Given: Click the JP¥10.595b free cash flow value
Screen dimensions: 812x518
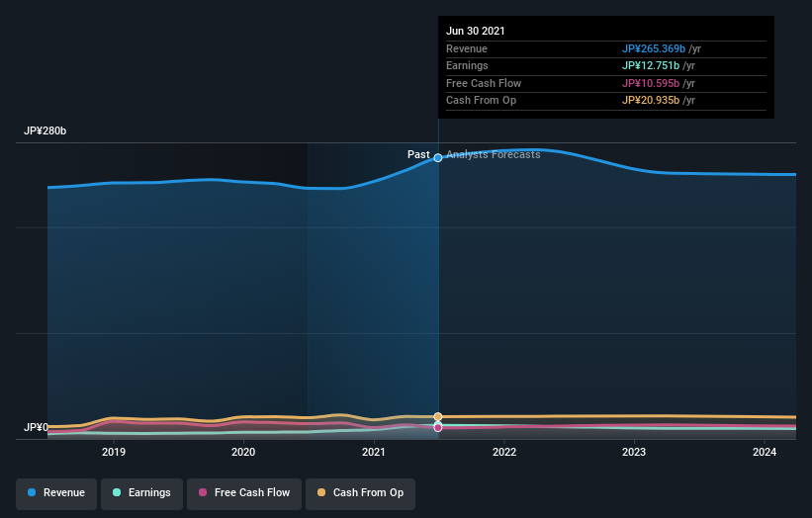Looking at the screenshot, I should point(651,83).
